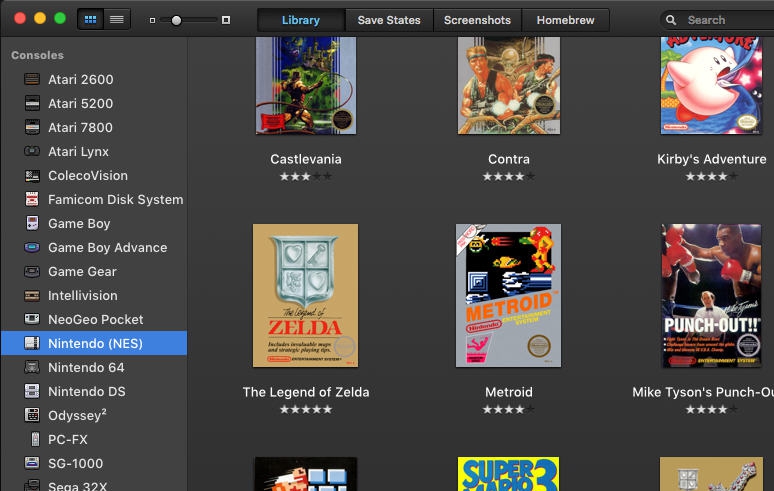
Task: Select the Atari Lynx handheld icon
Action: (x=32, y=151)
